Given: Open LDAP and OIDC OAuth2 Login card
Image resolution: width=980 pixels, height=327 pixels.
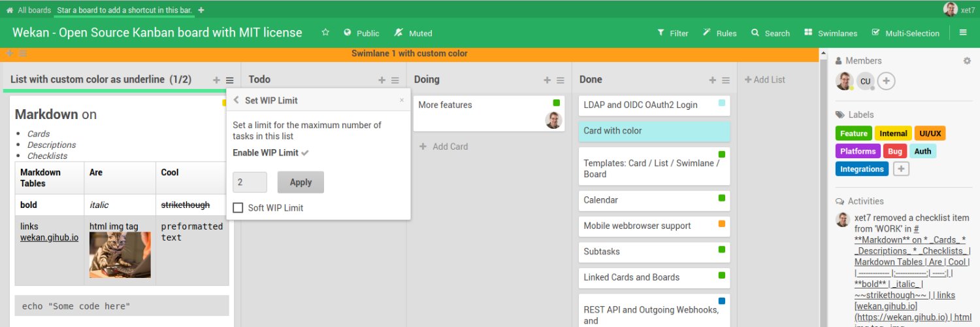Looking at the screenshot, I should (x=654, y=105).
